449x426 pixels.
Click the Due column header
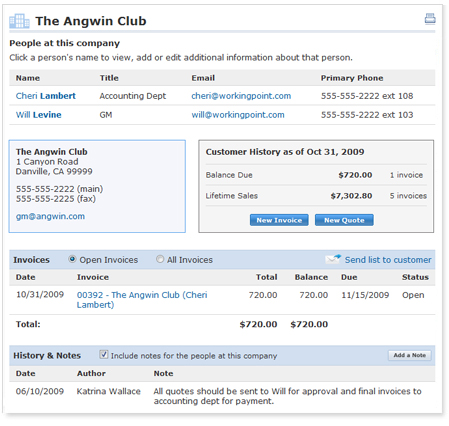pyautogui.click(x=349, y=277)
